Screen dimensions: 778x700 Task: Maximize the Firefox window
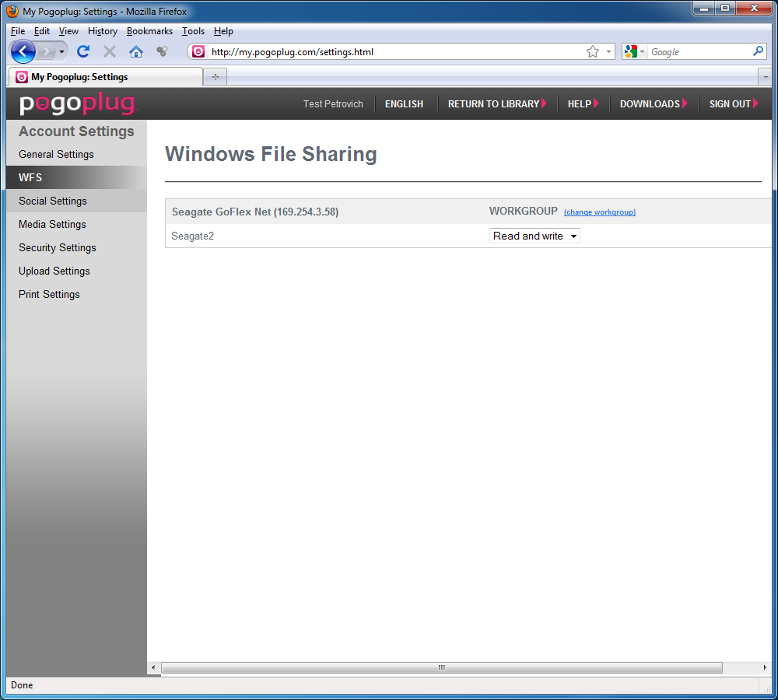click(725, 9)
